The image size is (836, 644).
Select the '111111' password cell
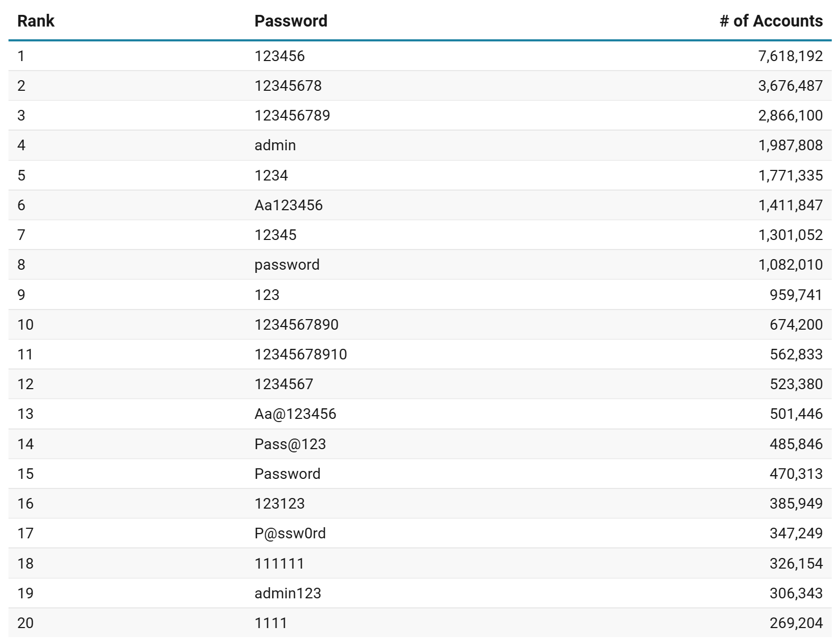(x=279, y=563)
